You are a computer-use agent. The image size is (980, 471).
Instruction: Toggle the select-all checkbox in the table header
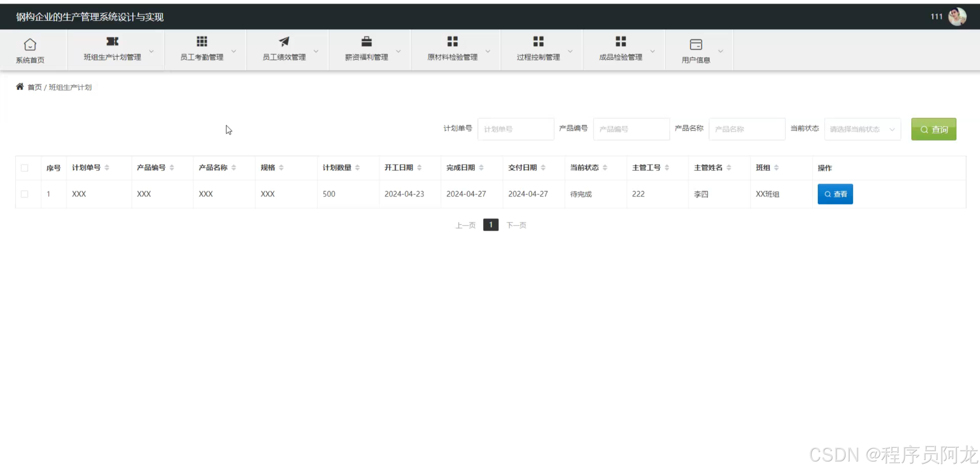point(25,168)
